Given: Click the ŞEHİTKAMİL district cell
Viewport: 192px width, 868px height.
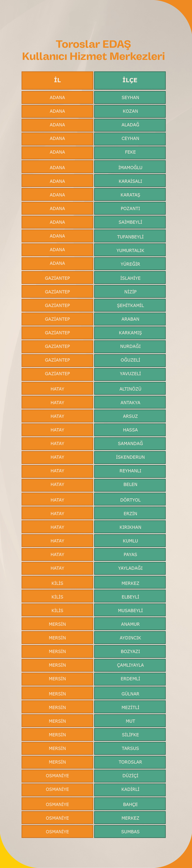Looking at the screenshot, I should (130, 305).
